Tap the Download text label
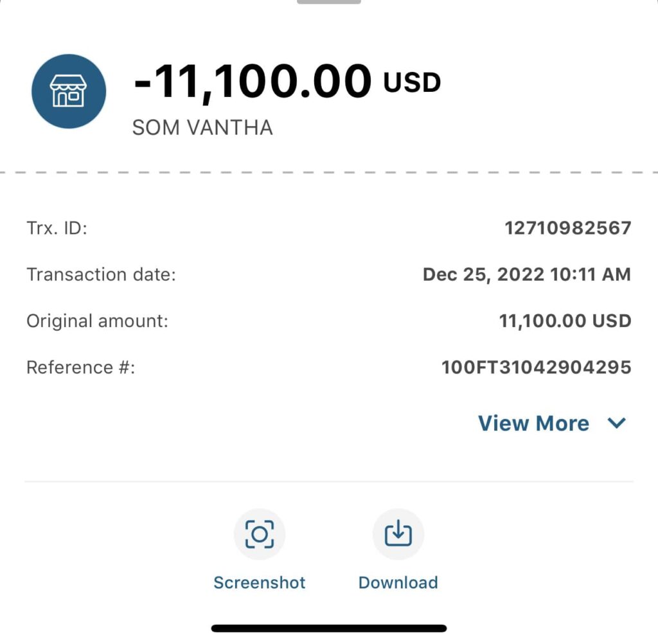The height and width of the screenshot is (644, 658). point(398,582)
